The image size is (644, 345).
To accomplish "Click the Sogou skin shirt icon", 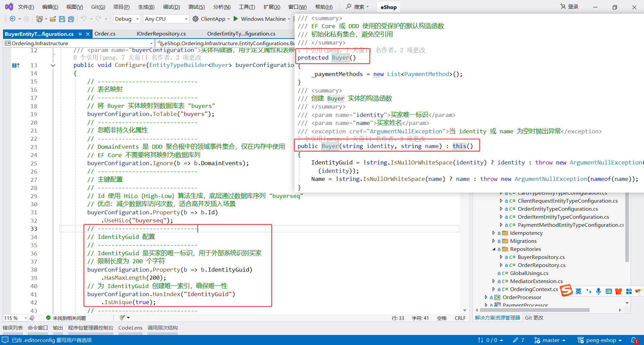I will click(619, 291).
